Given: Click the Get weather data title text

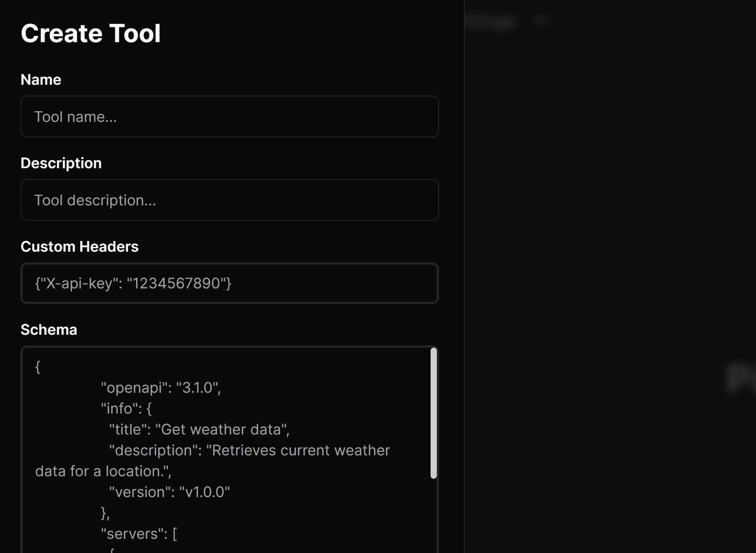Looking at the screenshot, I should (199, 429).
